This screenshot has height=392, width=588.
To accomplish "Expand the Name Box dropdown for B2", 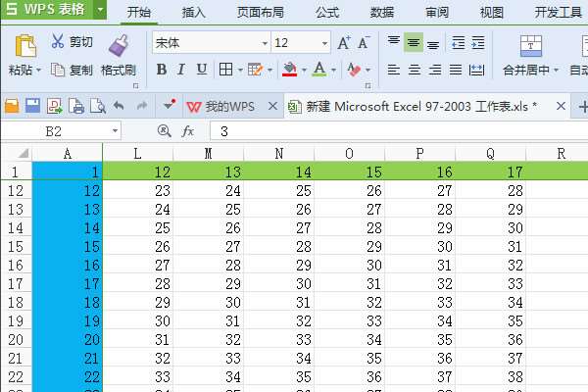I will click(x=115, y=130).
